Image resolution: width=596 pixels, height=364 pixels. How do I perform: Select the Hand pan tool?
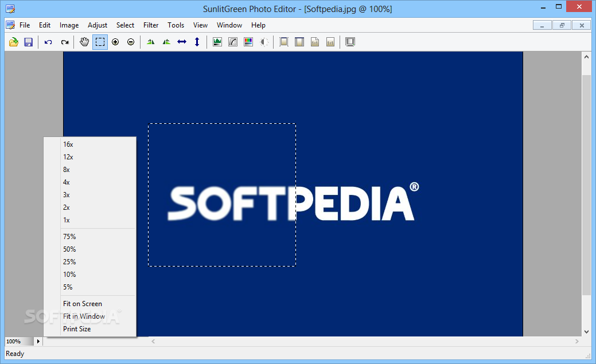coord(84,42)
